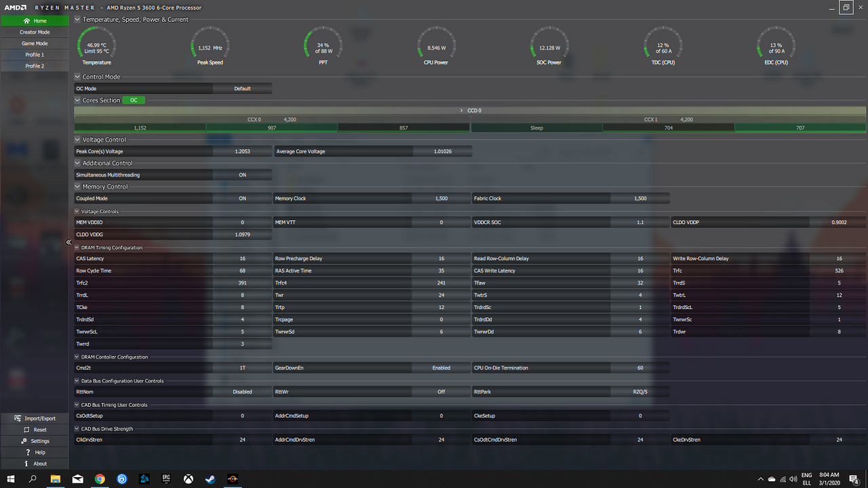Open Steam from the taskbar
The image size is (868, 488).
[x=210, y=479]
